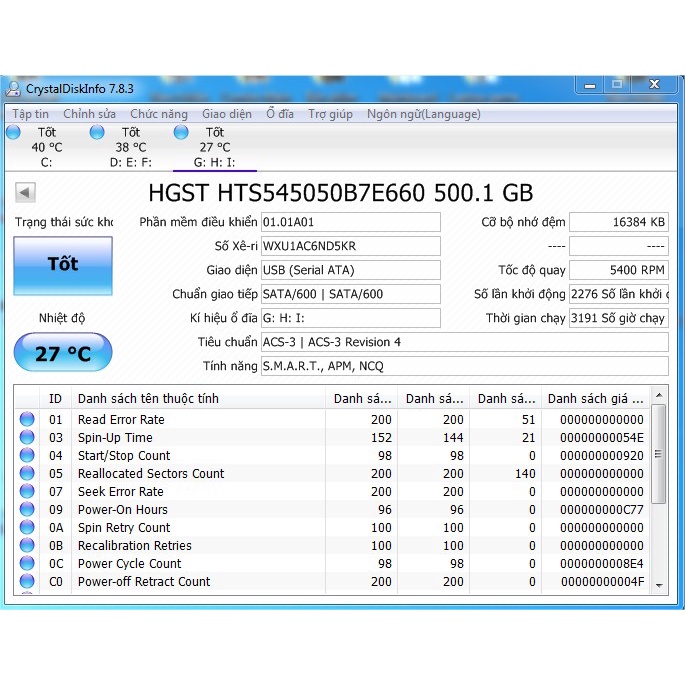
Task: Open the Ổ đĩa menu
Action: pos(280,114)
